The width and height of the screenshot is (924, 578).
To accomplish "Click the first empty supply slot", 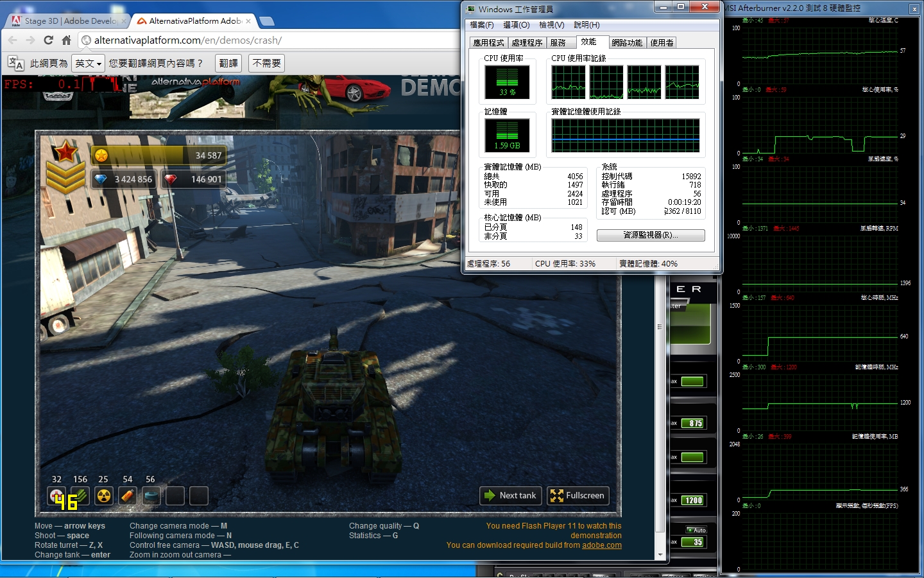I will coord(175,496).
